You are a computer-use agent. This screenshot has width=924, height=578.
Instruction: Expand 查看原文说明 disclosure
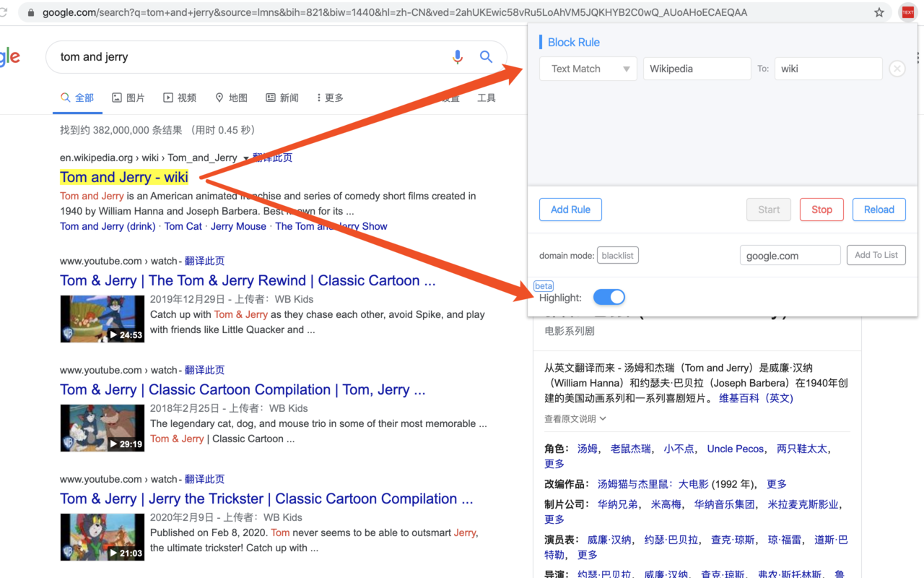point(575,418)
